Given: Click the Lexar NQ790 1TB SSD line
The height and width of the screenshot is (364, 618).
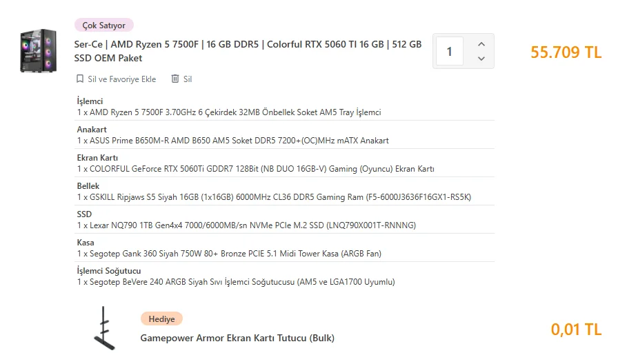Looking at the screenshot, I should click(x=246, y=225).
